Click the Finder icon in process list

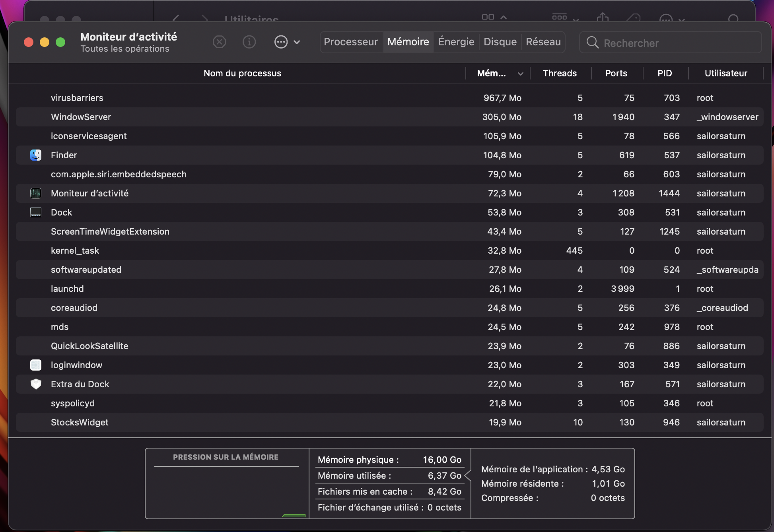36,155
